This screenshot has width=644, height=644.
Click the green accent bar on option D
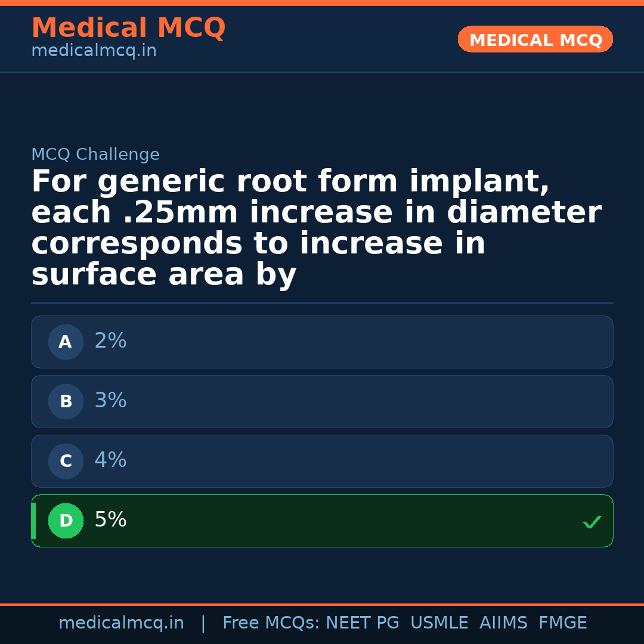coord(33,521)
